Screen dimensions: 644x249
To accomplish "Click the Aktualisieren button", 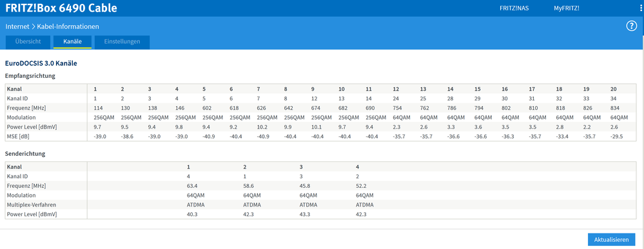I will point(612,239).
